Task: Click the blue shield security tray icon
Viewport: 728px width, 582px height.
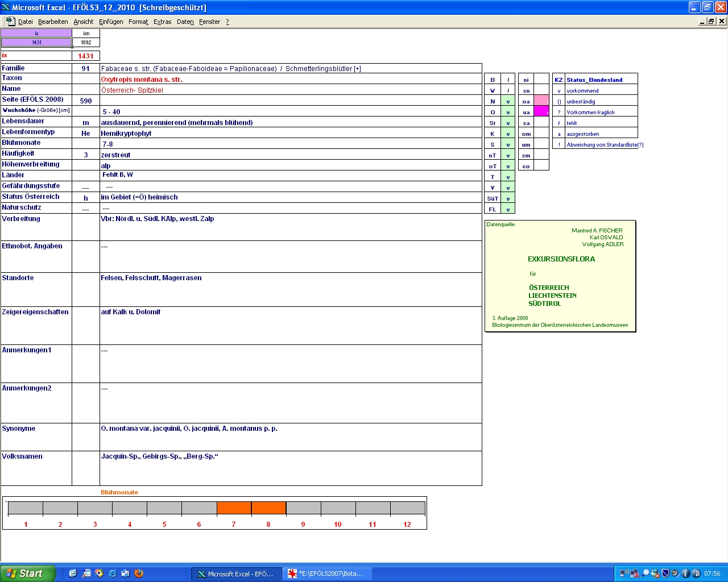Action: pyautogui.click(x=665, y=573)
